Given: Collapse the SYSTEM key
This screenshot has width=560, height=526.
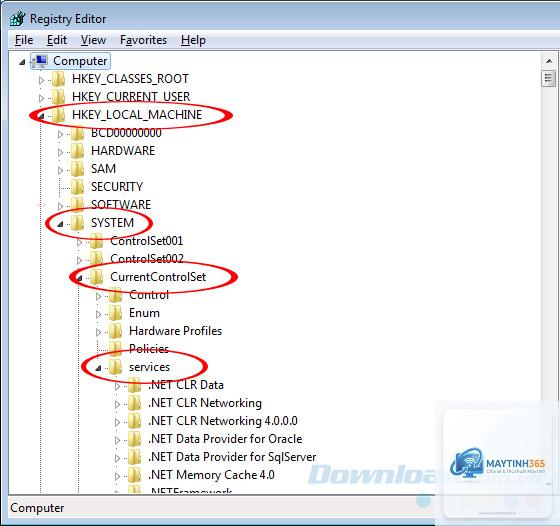Looking at the screenshot, I should 60,224.
